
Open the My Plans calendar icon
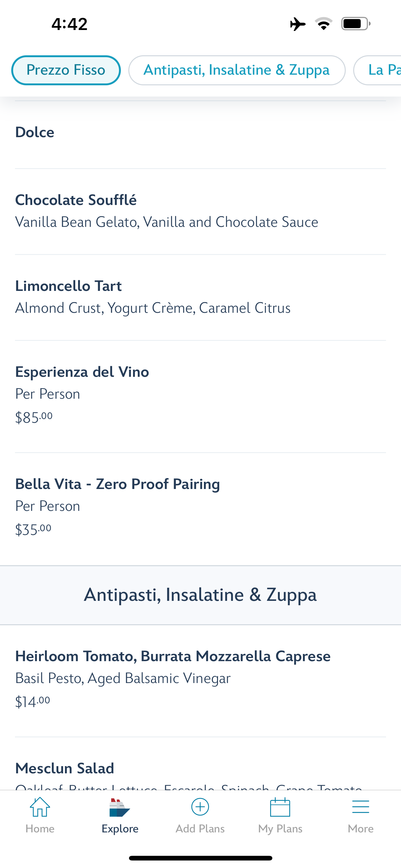(280, 807)
